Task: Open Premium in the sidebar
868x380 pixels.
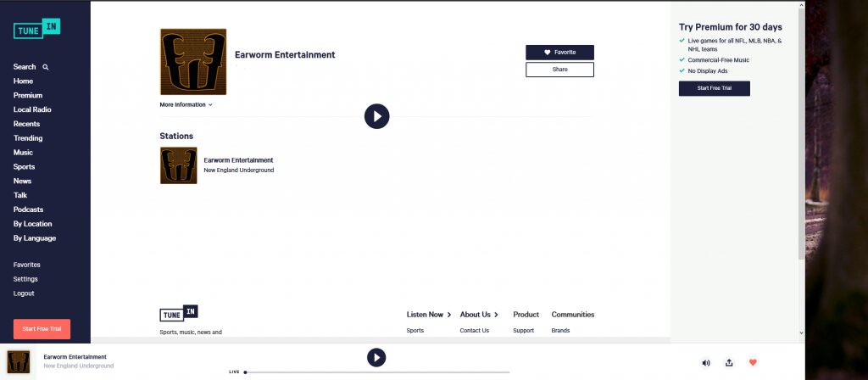Action: click(x=28, y=95)
